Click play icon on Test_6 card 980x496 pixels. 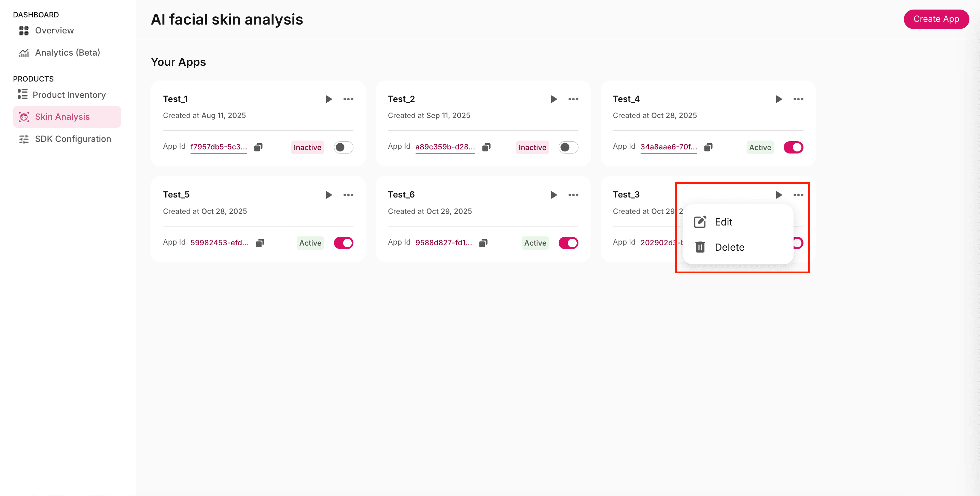click(x=554, y=195)
